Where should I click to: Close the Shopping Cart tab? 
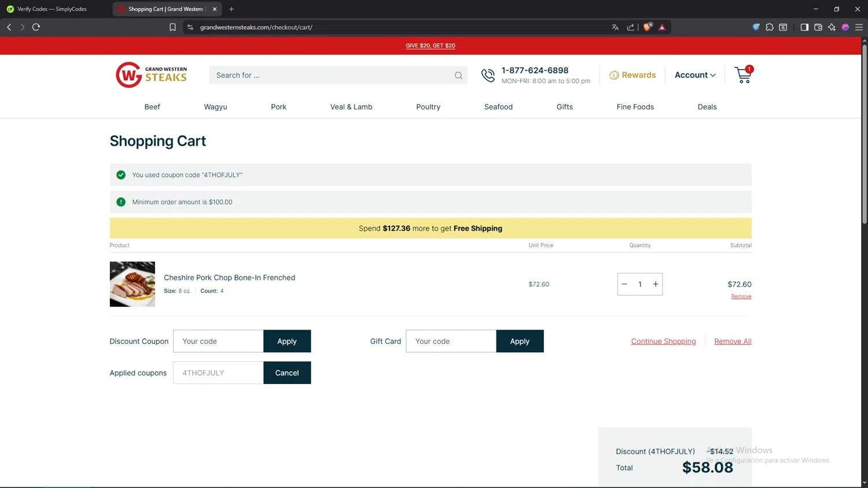tap(215, 9)
